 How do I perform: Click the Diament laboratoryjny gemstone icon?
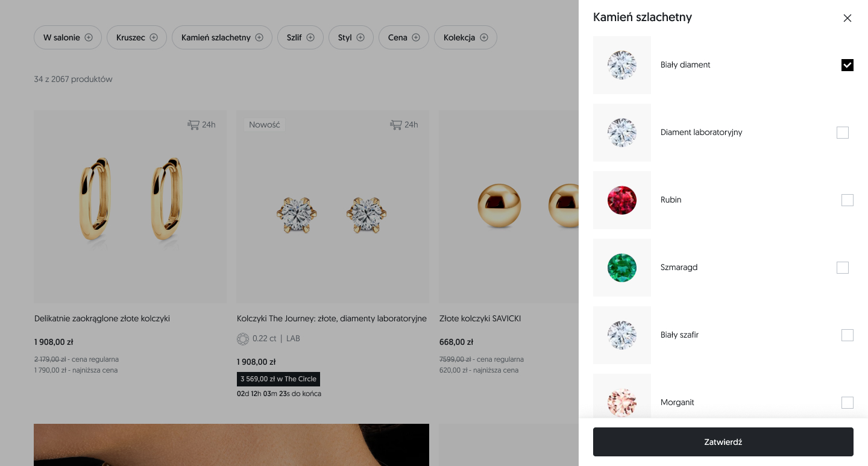(x=621, y=133)
